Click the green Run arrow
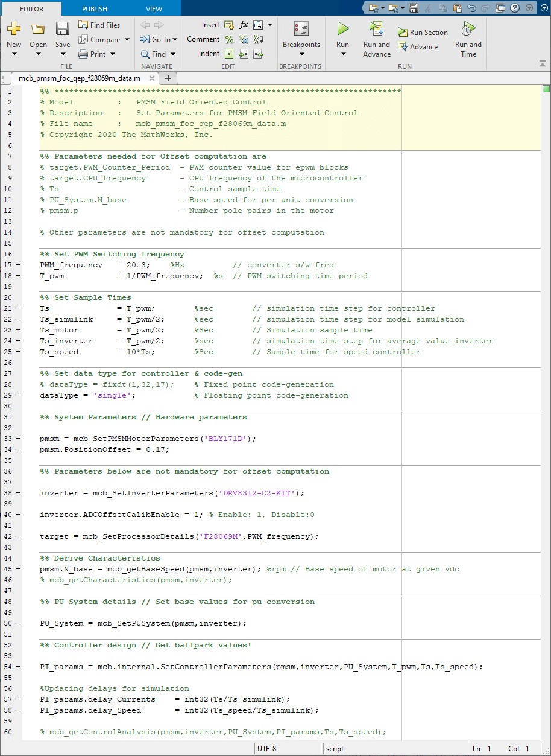The width and height of the screenshot is (551, 756). pyautogui.click(x=342, y=28)
